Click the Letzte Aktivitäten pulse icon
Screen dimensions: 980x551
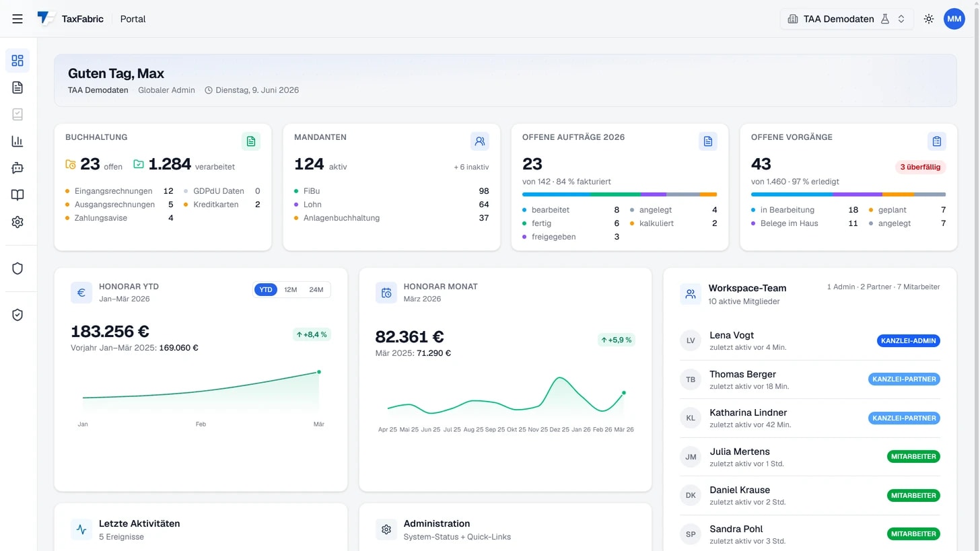pos(81,529)
